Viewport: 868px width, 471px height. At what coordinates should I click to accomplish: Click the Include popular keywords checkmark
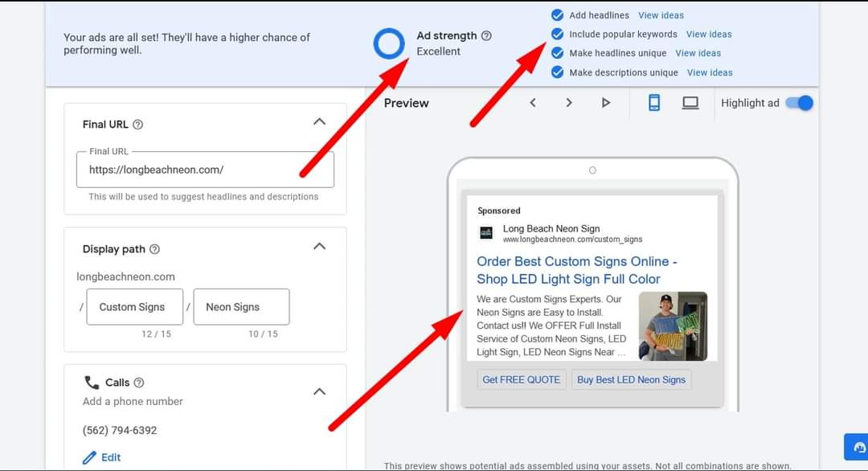pos(557,34)
